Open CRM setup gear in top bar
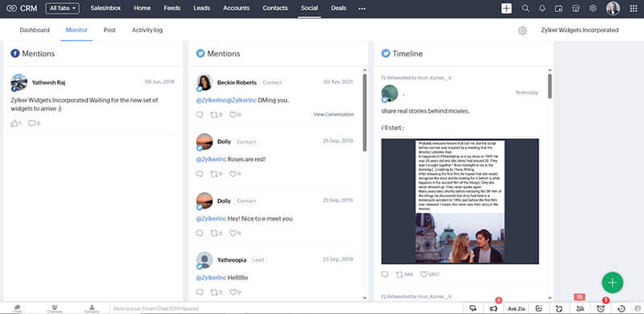This screenshot has height=314, width=644. click(x=592, y=8)
